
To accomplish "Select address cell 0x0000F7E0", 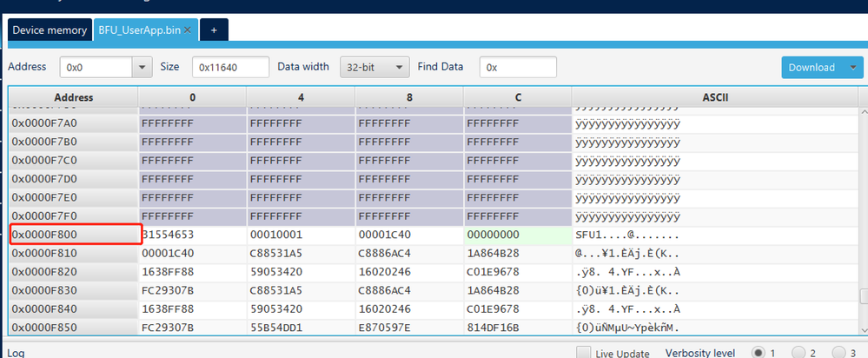I will click(x=74, y=197).
